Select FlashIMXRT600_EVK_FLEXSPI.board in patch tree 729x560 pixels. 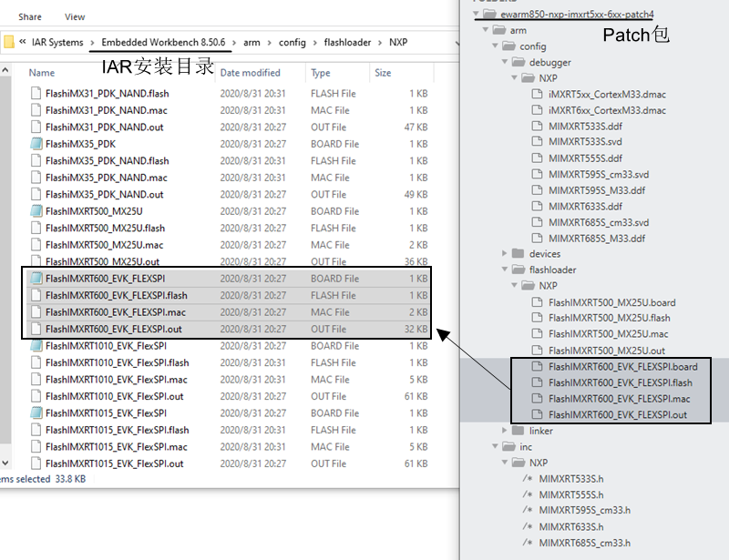(x=623, y=367)
